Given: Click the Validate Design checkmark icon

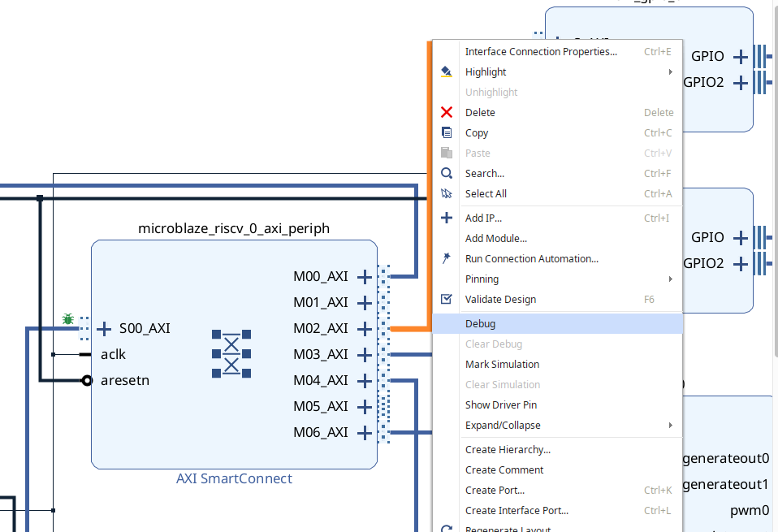Looking at the screenshot, I should coord(446,299).
